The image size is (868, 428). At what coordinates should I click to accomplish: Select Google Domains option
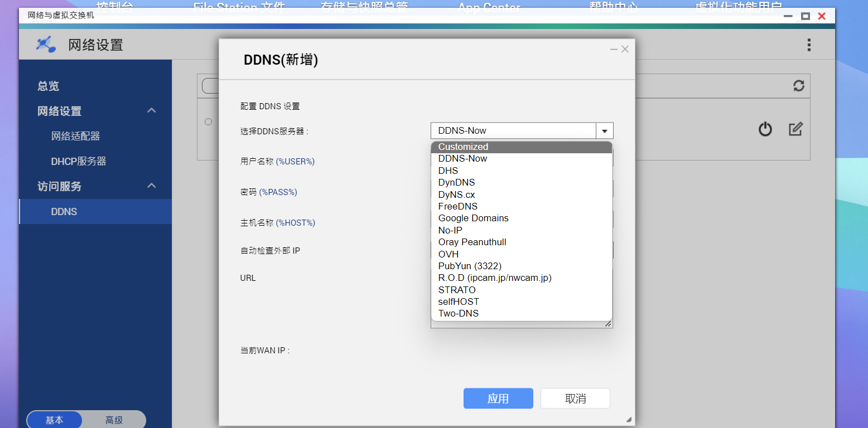tap(522, 218)
